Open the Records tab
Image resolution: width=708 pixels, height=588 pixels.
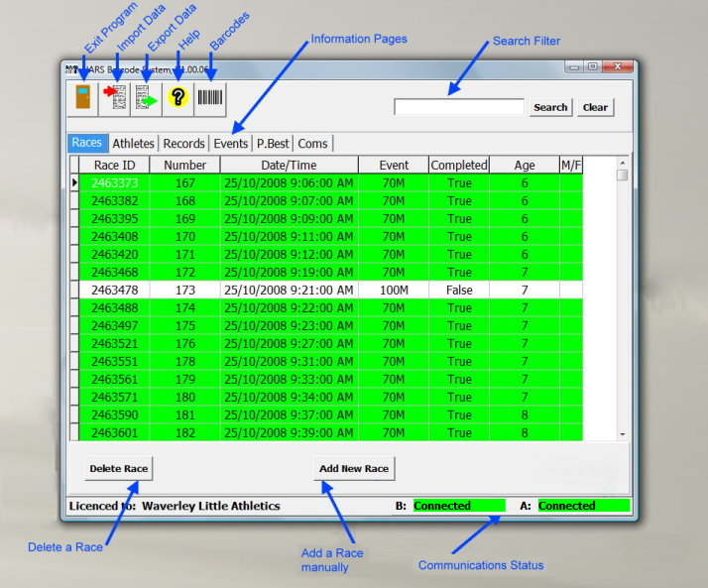pyautogui.click(x=183, y=144)
